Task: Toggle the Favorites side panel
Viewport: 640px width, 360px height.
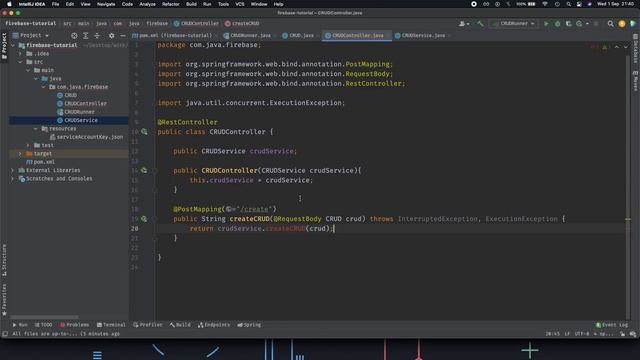Action: click(4, 300)
